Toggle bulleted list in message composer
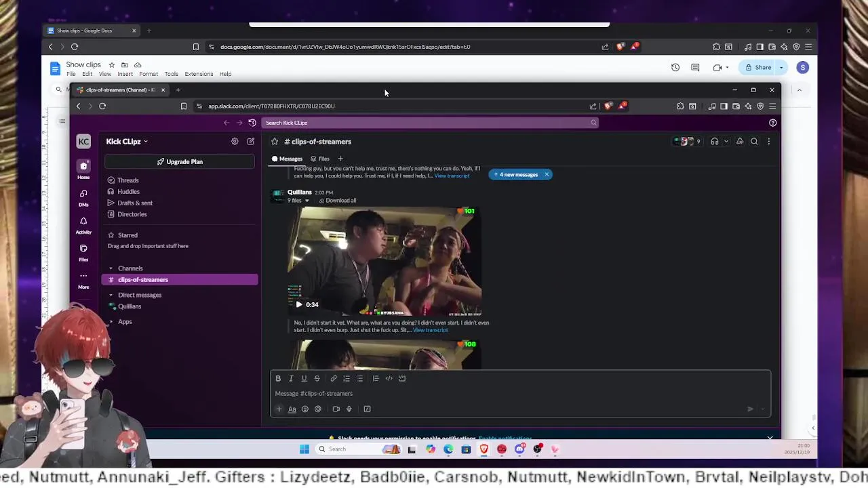 point(359,378)
